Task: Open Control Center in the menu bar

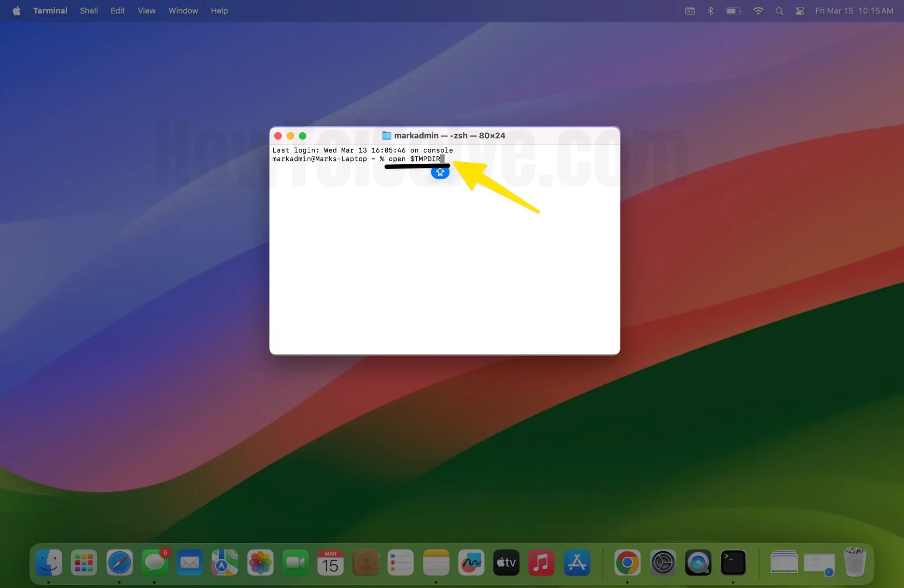Action: click(799, 11)
